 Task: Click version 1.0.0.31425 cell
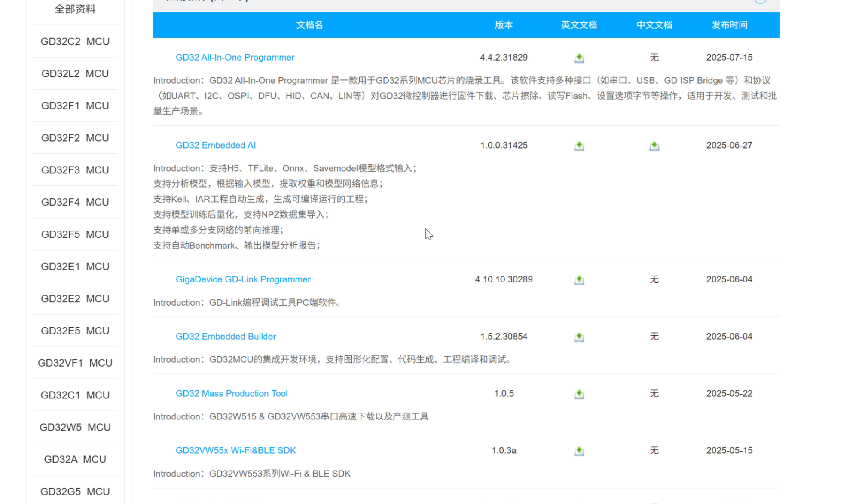coord(504,146)
